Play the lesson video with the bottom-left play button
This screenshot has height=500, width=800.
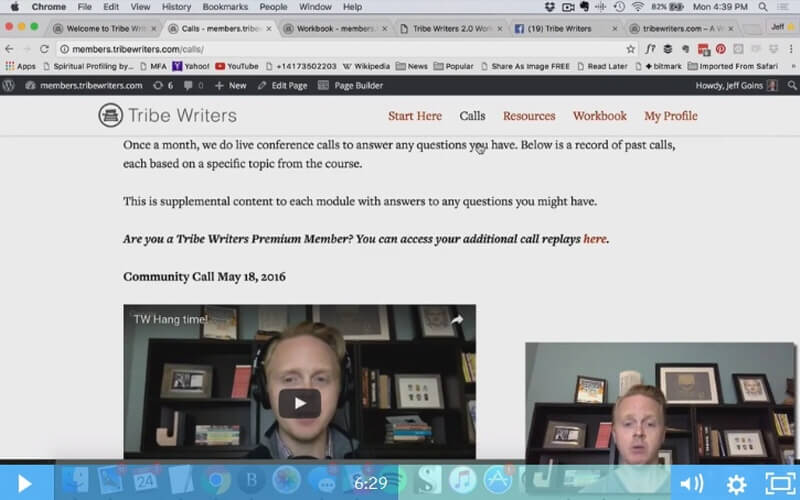click(x=24, y=483)
